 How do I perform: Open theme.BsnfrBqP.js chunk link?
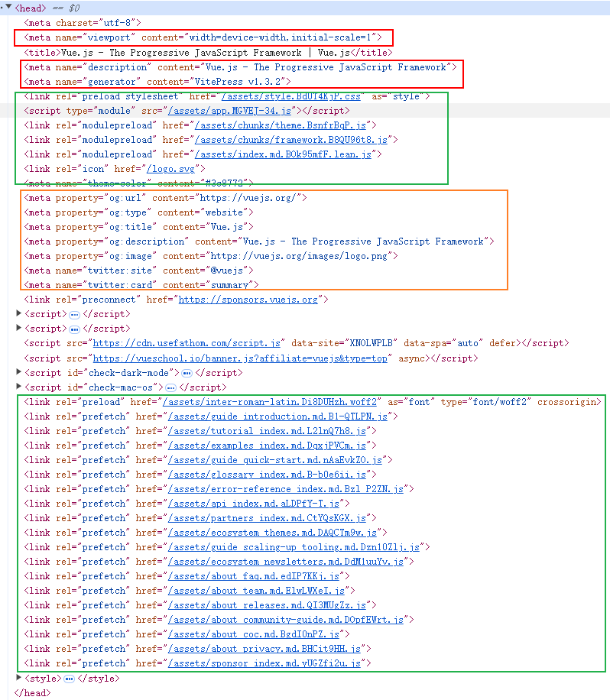tap(281, 125)
